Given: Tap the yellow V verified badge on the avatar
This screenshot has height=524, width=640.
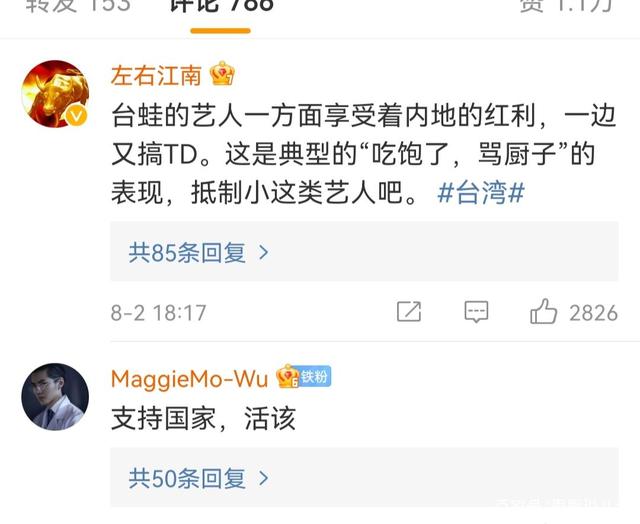Looking at the screenshot, I should [76, 117].
